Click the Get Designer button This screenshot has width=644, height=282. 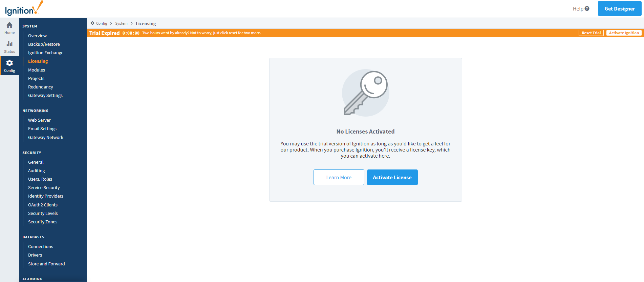(x=620, y=8)
